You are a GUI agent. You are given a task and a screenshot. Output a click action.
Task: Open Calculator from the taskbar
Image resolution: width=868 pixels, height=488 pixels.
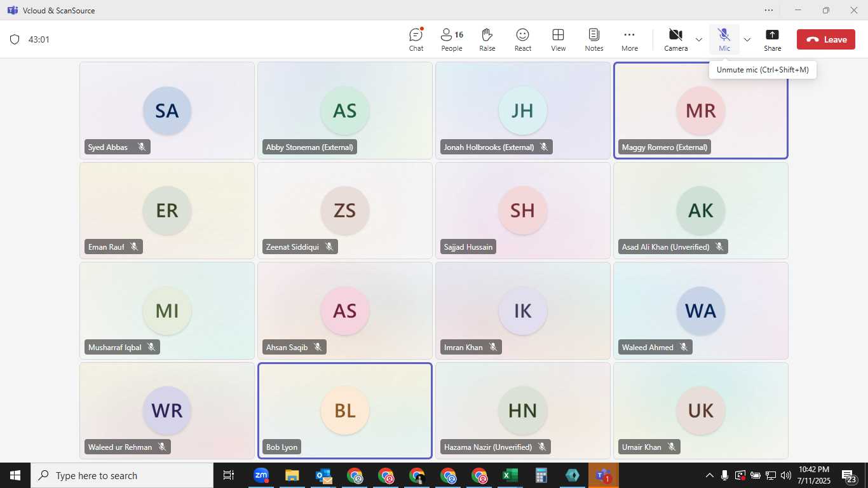tap(541, 475)
